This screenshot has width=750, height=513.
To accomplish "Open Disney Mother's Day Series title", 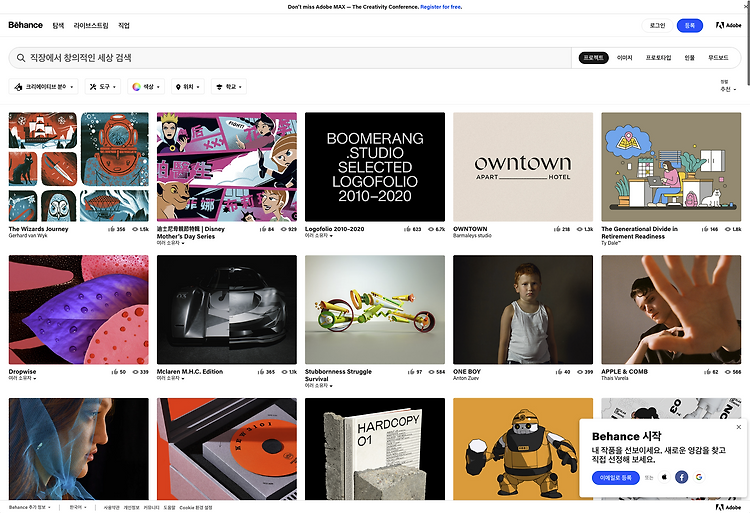I will 191,232.
